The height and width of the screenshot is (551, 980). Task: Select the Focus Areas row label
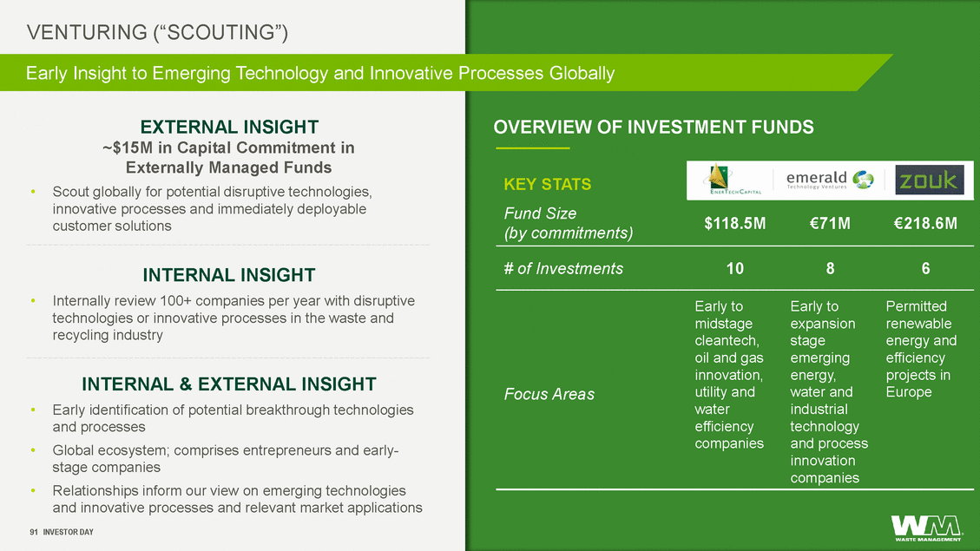[549, 394]
